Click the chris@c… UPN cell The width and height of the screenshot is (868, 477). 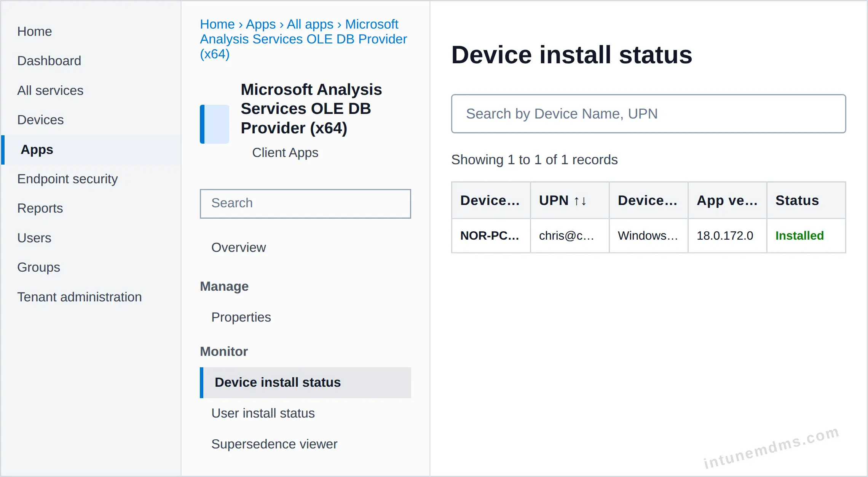(x=570, y=235)
